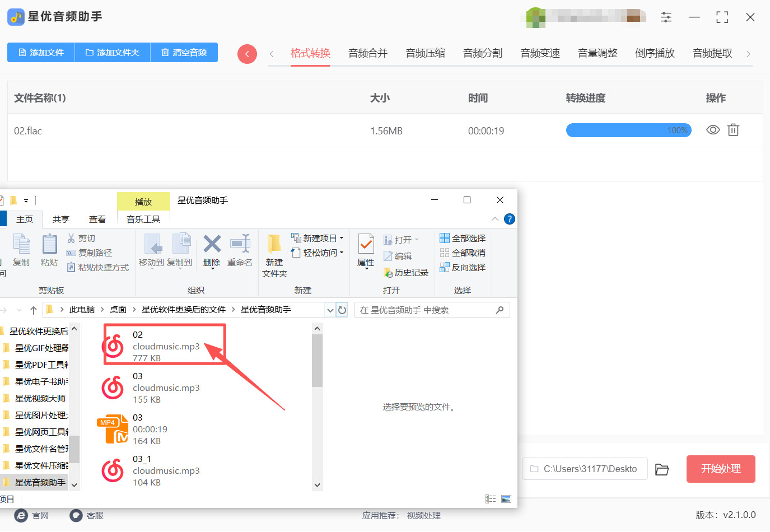Switch to the 格式转换 tab
This screenshot has width=770, height=532.
(310, 53)
